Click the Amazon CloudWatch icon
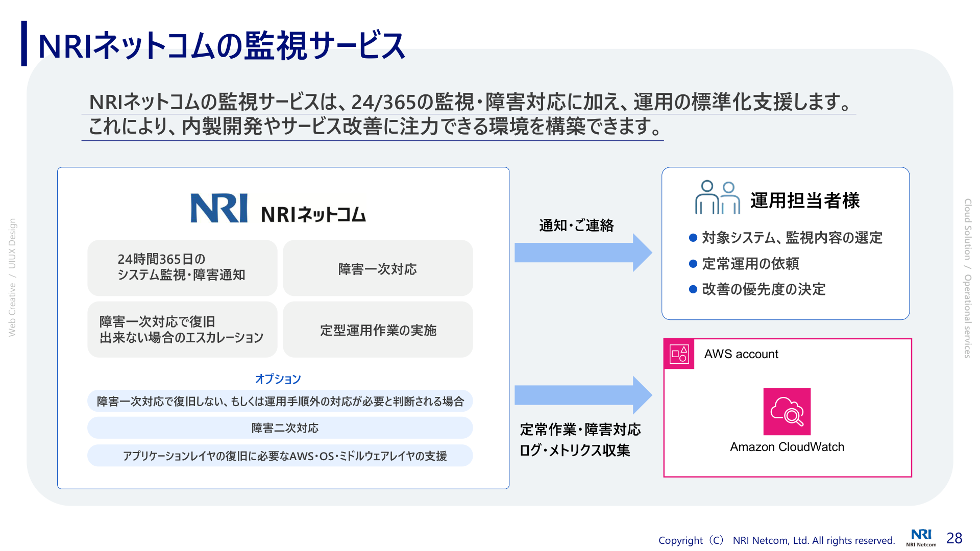The height and width of the screenshot is (551, 980). coord(787,411)
